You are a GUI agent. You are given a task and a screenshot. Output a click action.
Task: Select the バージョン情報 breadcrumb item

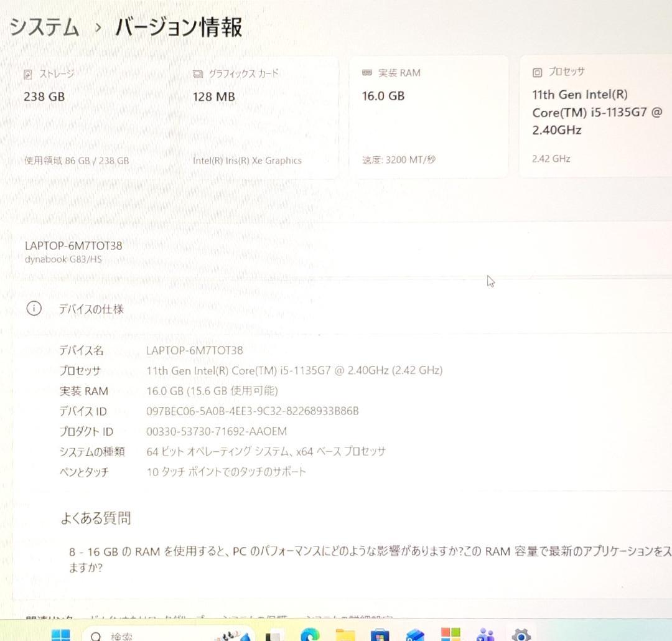coord(177,27)
